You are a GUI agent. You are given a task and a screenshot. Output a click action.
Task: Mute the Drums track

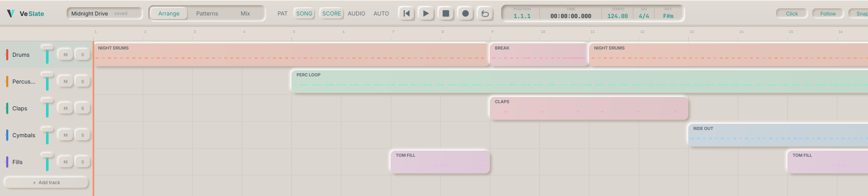coord(66,55)
